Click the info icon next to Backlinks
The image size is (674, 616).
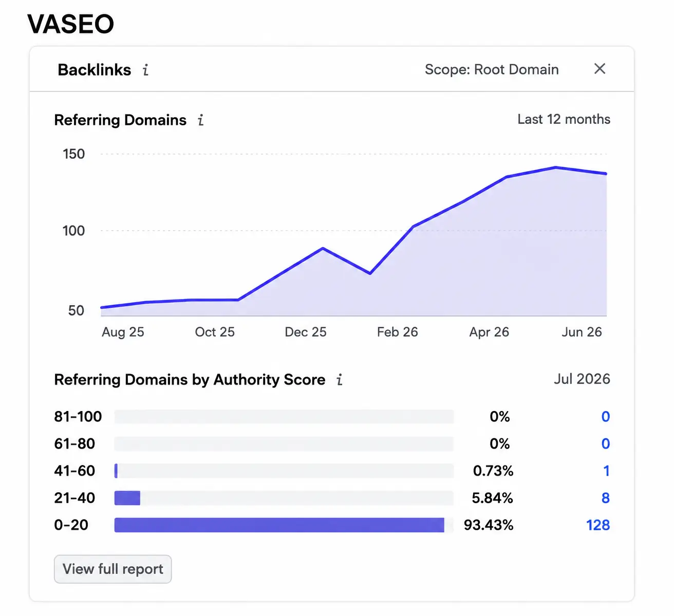[x=146, y=70]
